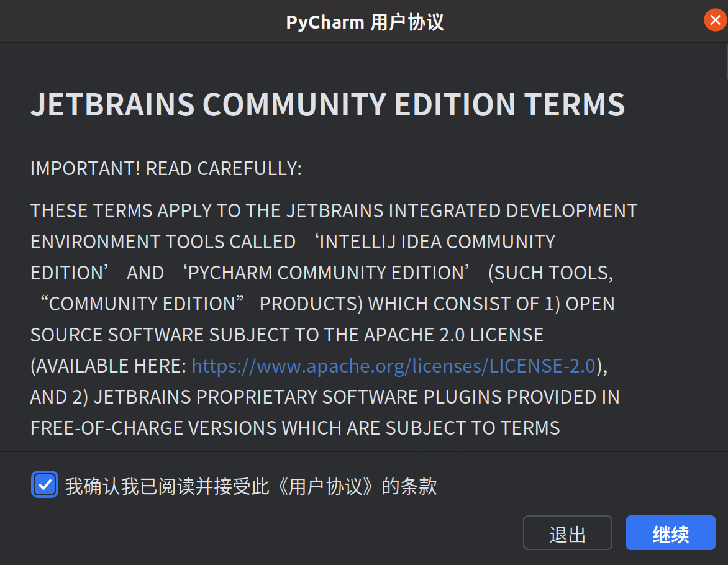The height and width of the screenshot is (565, 728).
Task: Open the Apache LICENSE-2.0 hyperlink
Action: point(394,366)
